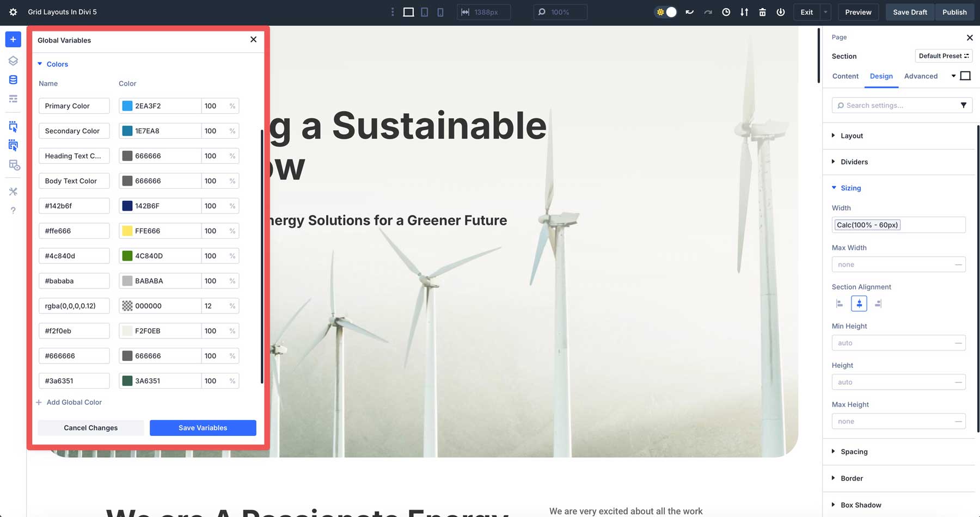Screen dimensions: 980x517
Task: Click the Save Variables button
Action: [203, 428]
